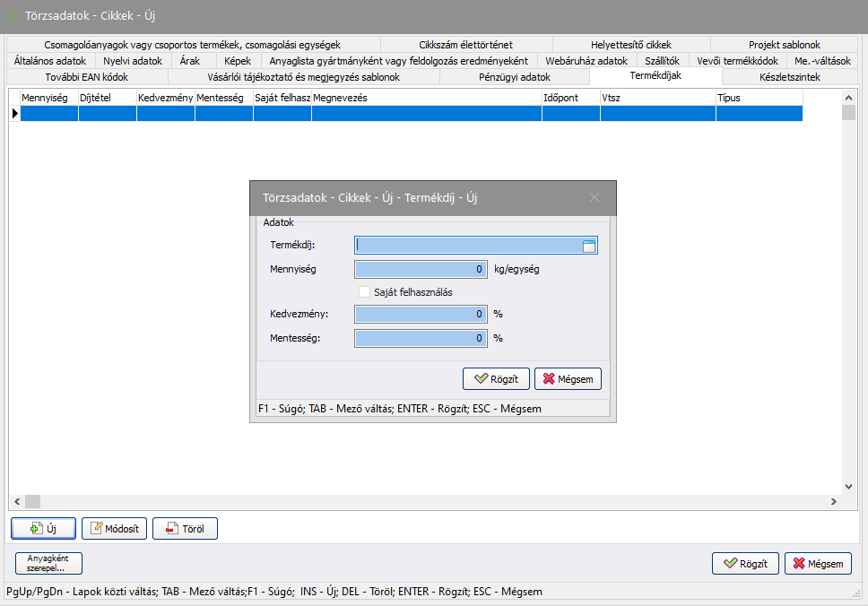868x606 pixels.
Task: Click the Mennyiség quantity field
Action: click(421, 269)
